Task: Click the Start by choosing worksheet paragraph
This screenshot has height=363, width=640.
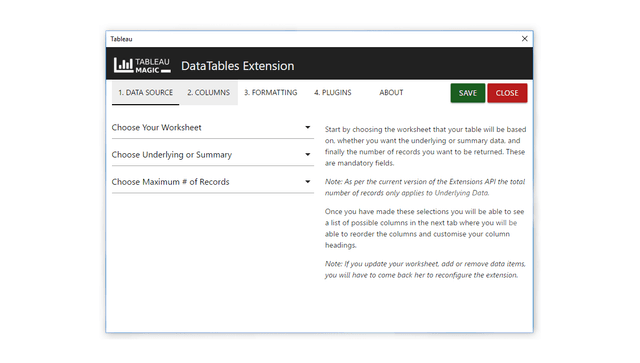Action: (425, 146)
